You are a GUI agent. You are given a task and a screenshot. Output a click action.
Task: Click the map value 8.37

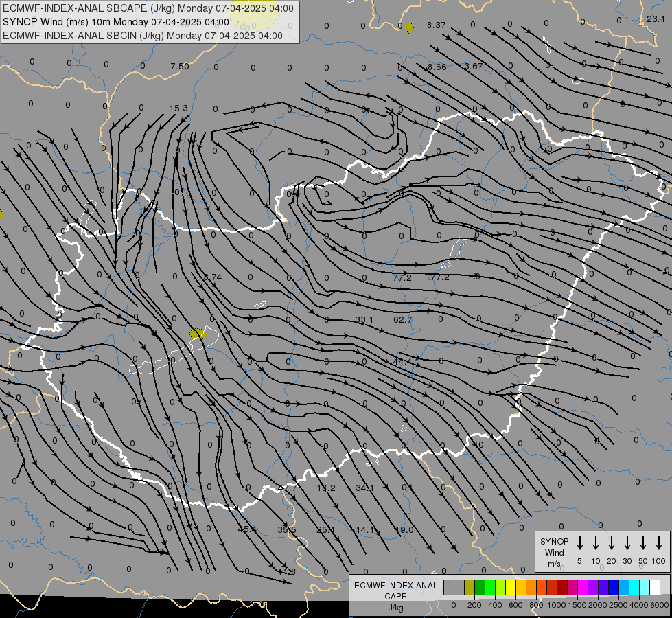pos(437,25)
